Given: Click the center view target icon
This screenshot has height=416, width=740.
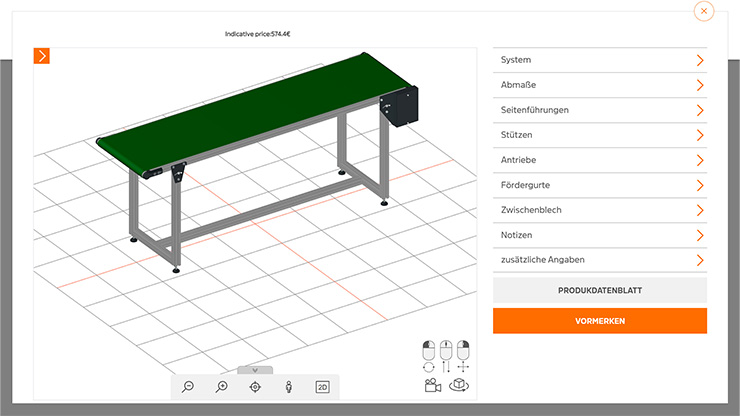Looking at the screenshot, I should pyautogui.click(x=255, y=387).
